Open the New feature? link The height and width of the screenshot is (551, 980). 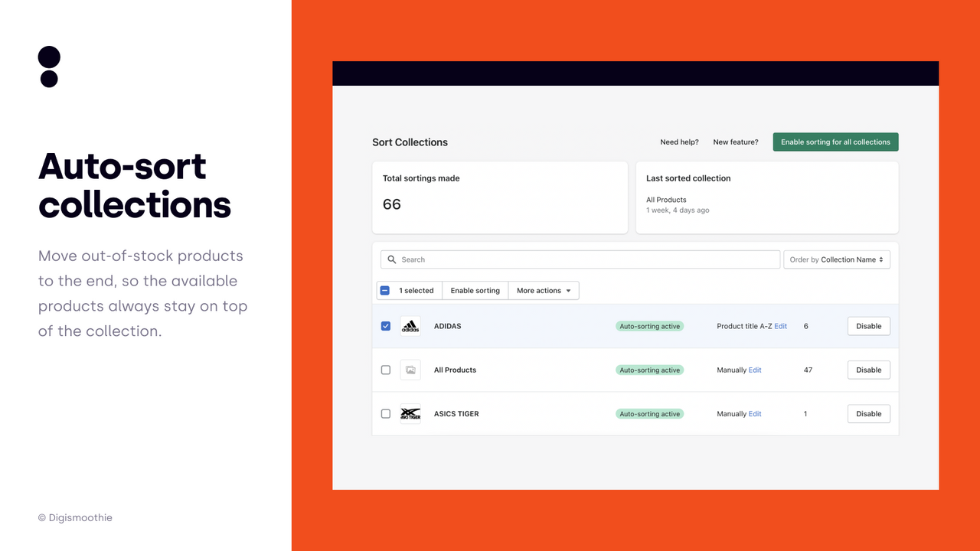[735, 142]
